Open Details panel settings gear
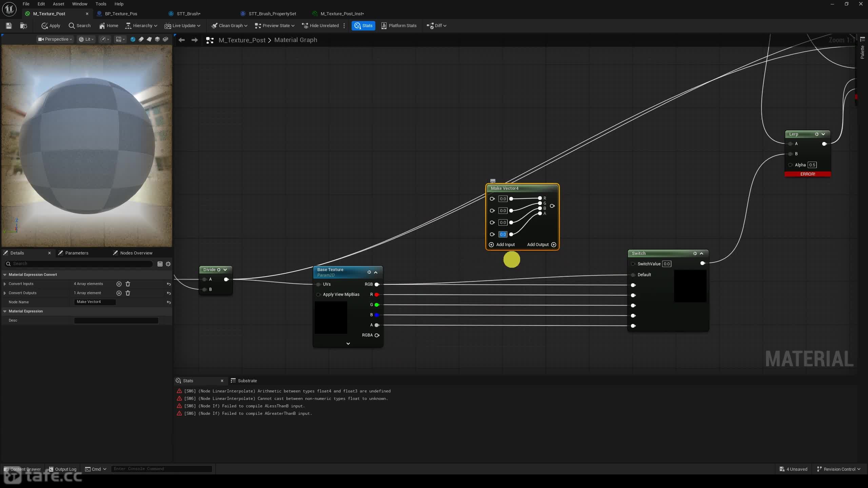The image size is (868, 488). pos(168,264)
